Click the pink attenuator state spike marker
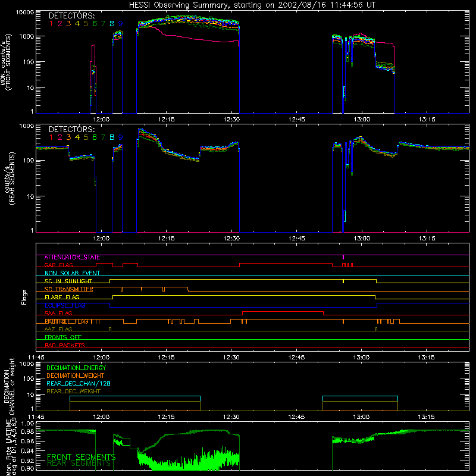476x476 pixels. (x=343, y=257)
